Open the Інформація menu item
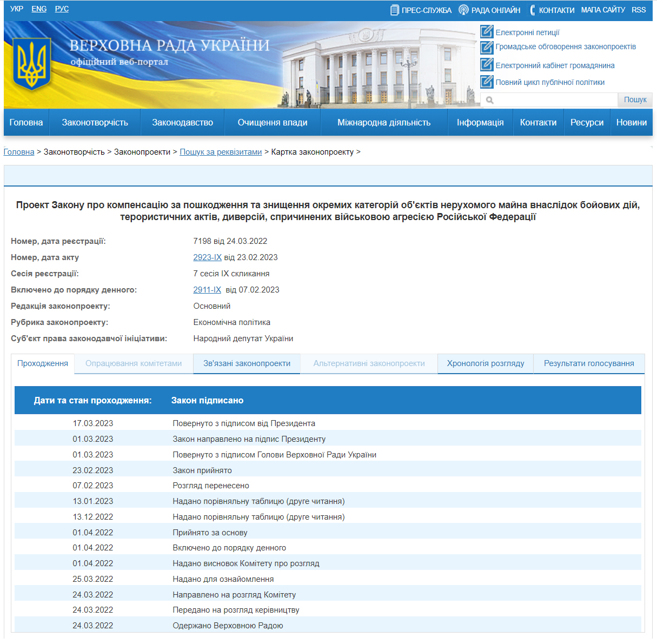Screen dimensions: 657x644 pos(480,122)
